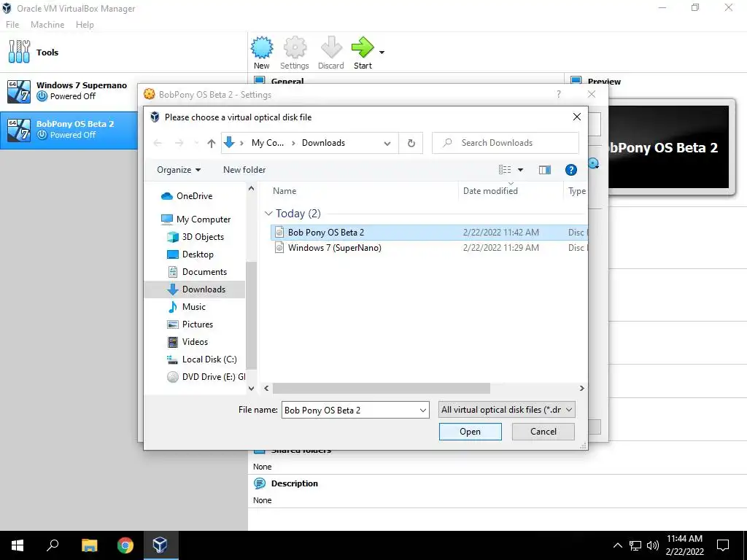This screenshot has width=747, height=560.
Task: Click the File name input box
Action: point(349,411)
